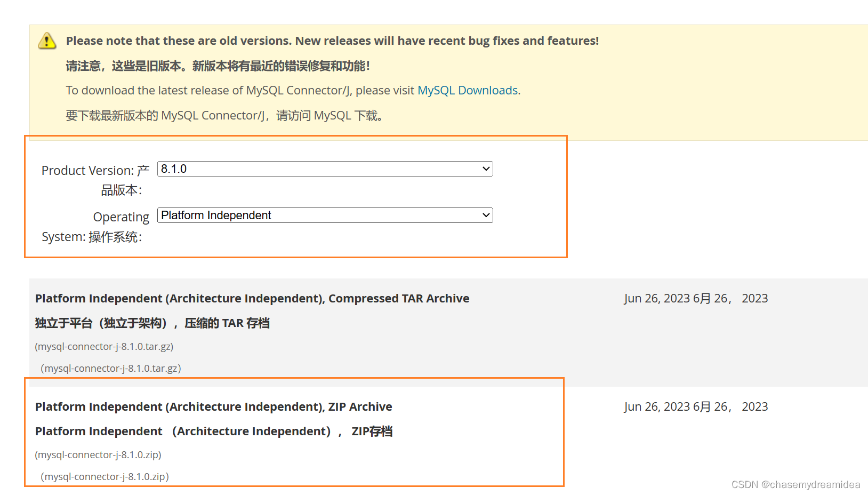
Task: Click the Chinese TAR archive description line
Action: pos(152,323)
